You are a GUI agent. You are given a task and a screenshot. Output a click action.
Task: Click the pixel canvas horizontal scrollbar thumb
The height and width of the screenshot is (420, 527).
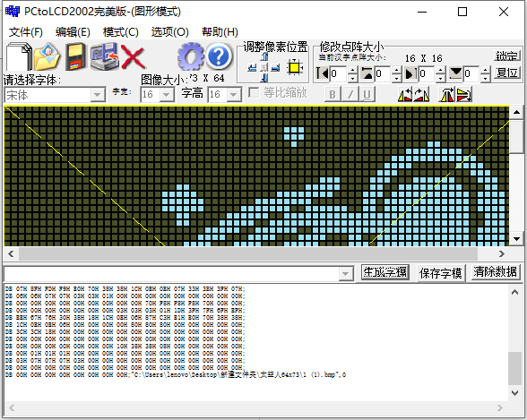(248, 253)
